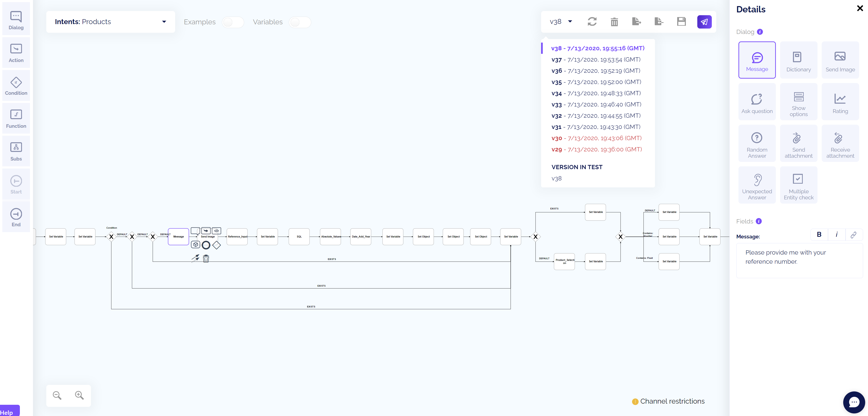The width and height of the screenshot is (868, 416).
Task: Open the chat support bubble
Action: tap(854, 402)
